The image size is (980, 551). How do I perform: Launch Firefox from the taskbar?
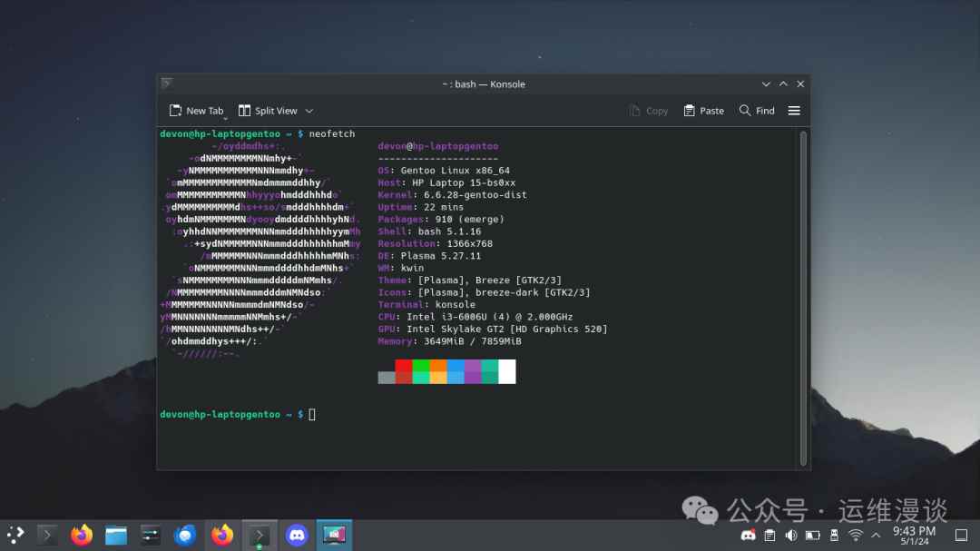click(x=81, y=535)
